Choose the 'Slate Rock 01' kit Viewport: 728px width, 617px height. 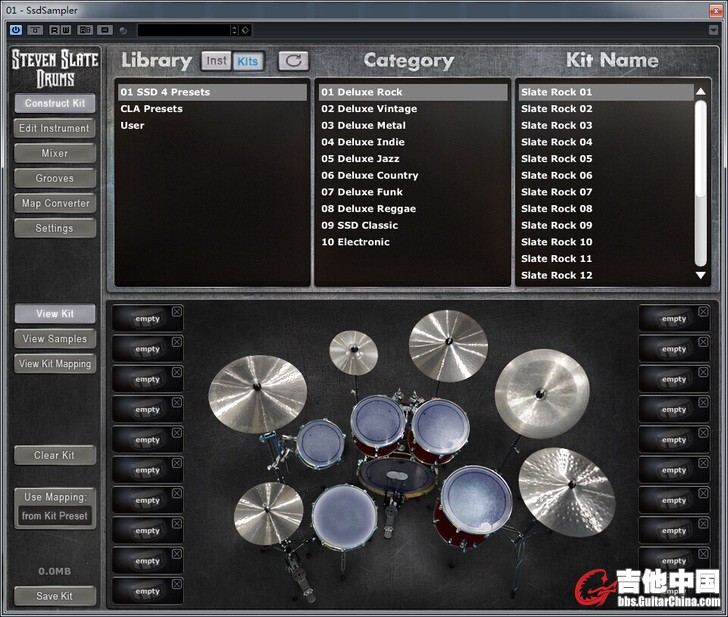click(x=606, y=92)
